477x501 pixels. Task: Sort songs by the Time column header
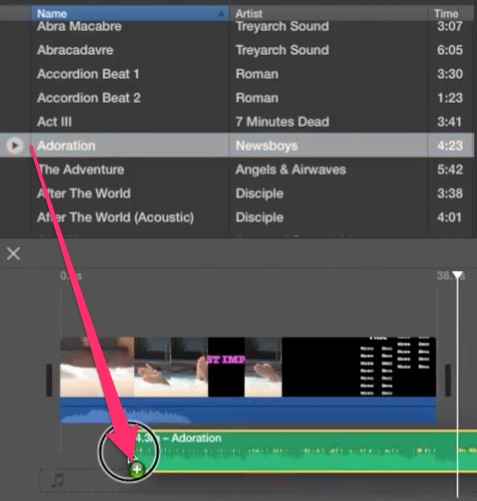pyautogui.click(x=451, y=13)
